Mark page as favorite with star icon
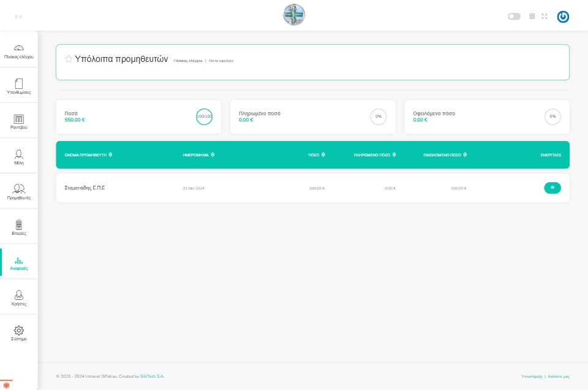The height and width of the screenshot is (390, 588). [x=68, y=59]
